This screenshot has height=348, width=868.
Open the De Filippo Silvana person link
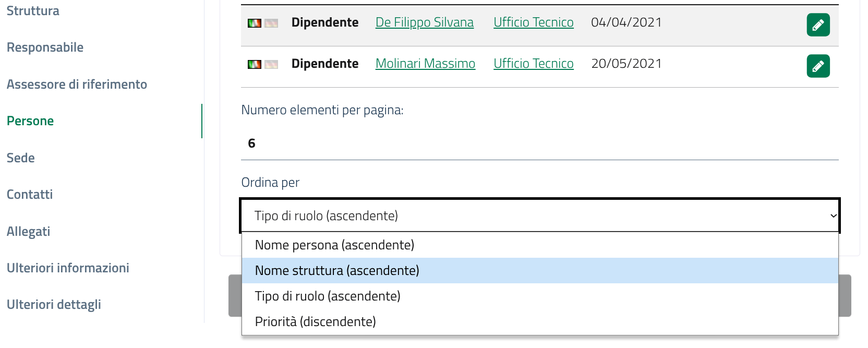click(424, 22)
